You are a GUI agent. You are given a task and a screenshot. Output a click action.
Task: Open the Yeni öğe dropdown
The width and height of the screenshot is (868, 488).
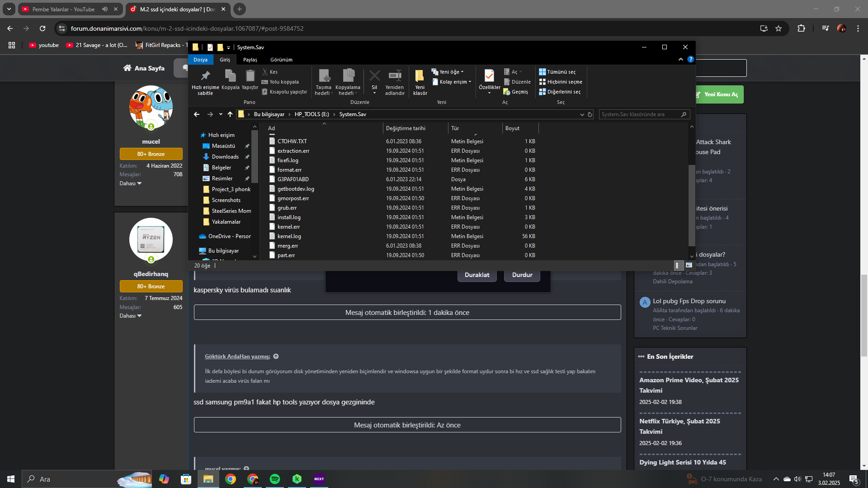click(x=451, y=72)
